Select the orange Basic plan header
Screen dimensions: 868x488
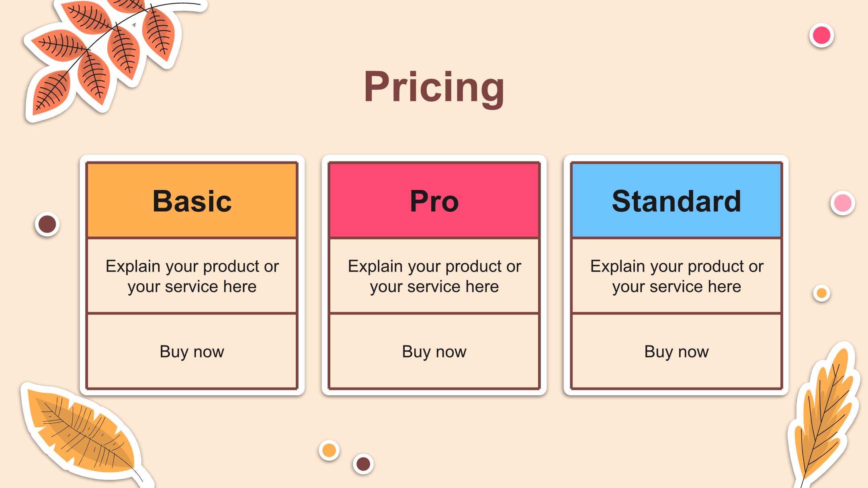pos(192,200)
